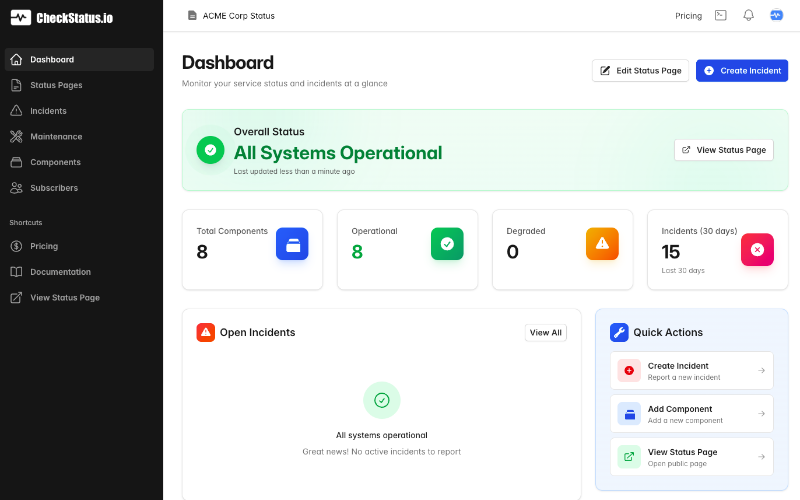Click the green external link icon in Quick Actions

(629, 457)
